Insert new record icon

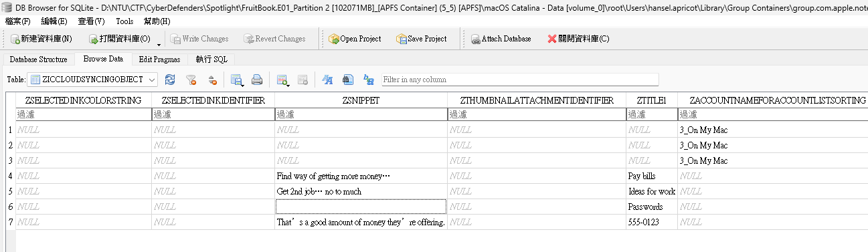(282, 80)
